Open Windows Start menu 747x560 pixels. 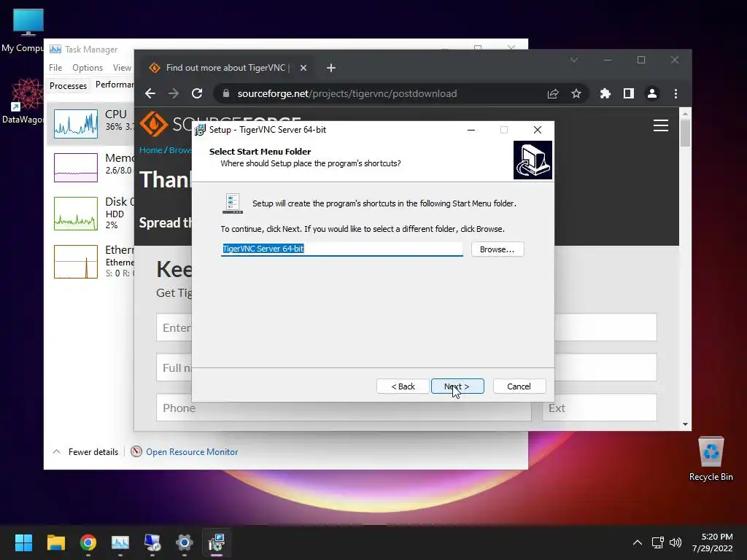[23, 542]
